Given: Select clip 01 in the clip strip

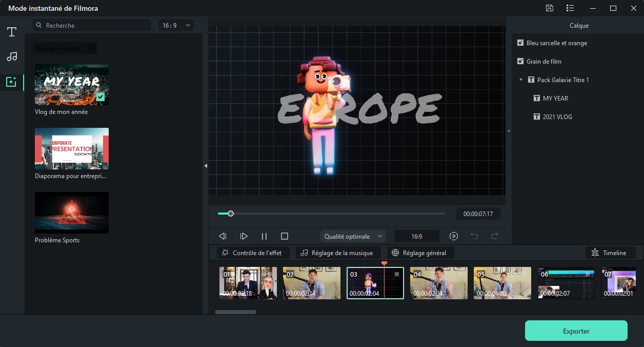Looking at the screenshot, I should pyautogui.click(x=248, y=283).
